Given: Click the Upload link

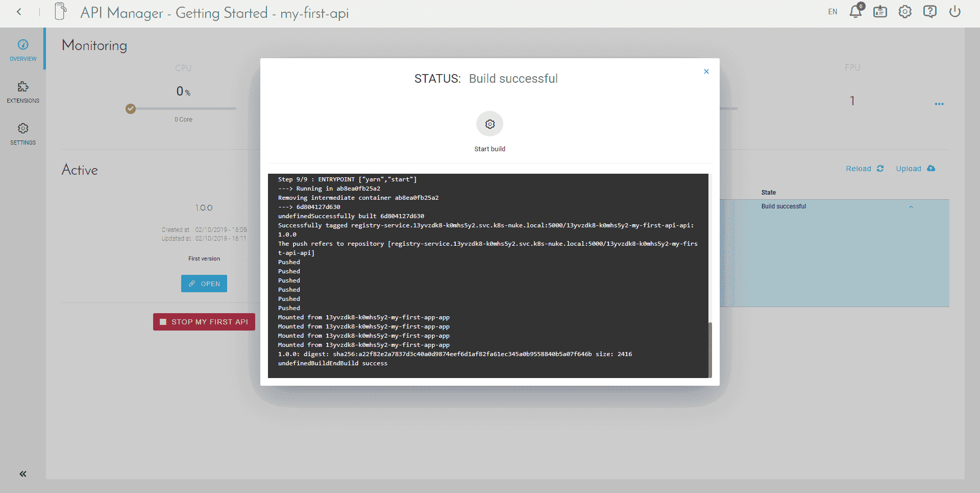Looking at the screenshot, I should click(x=916, y=169).
